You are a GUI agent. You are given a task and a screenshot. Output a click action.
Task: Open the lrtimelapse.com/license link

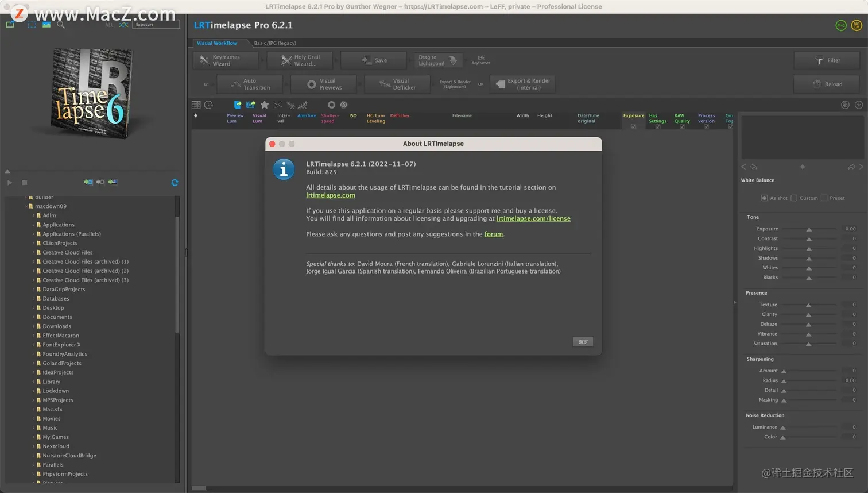533,218
